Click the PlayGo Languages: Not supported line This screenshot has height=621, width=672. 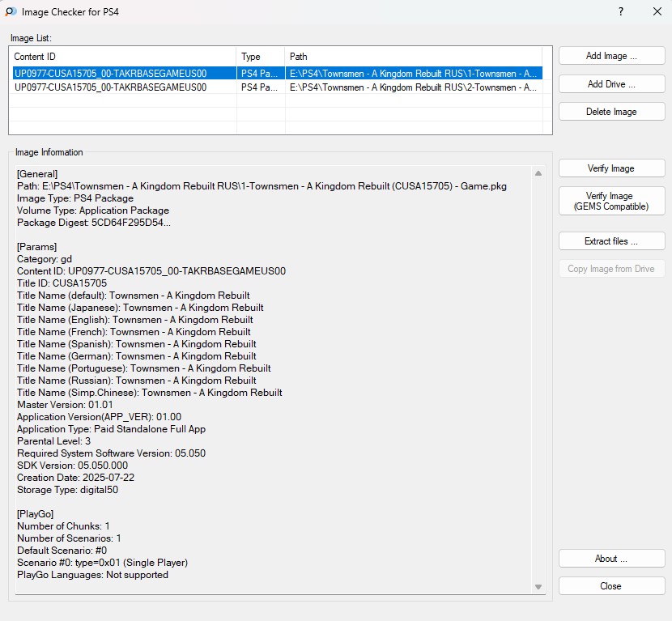[92, 575]
